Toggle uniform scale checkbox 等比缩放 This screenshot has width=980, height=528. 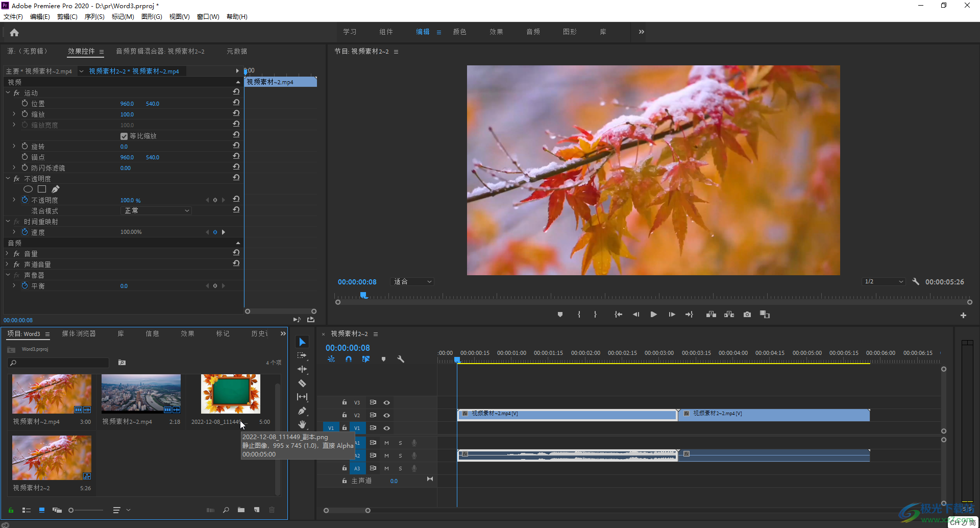(124, 136)
